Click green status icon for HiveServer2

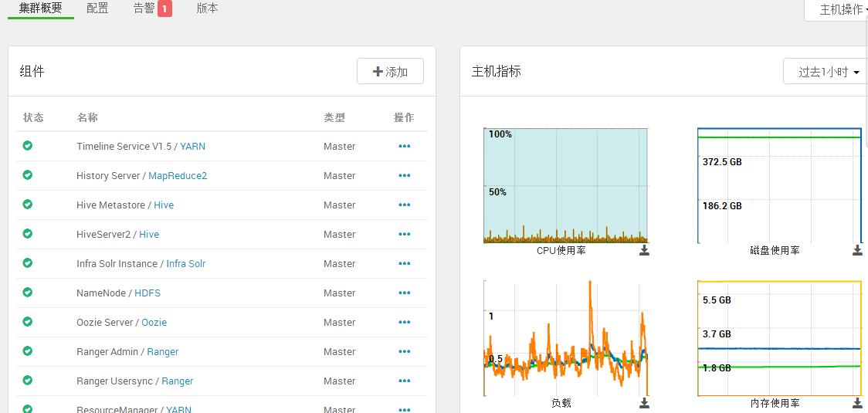tap(27, 234)
